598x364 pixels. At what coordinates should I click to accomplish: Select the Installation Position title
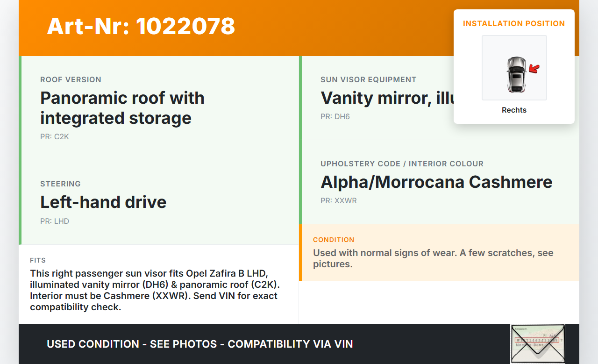[x=514, y=23]
